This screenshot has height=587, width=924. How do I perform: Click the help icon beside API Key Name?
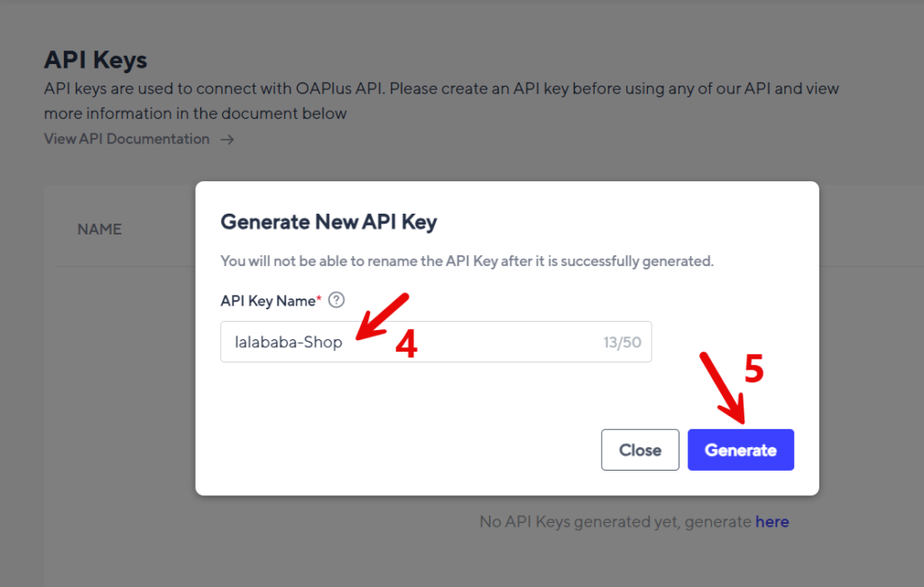click(337, 300)
